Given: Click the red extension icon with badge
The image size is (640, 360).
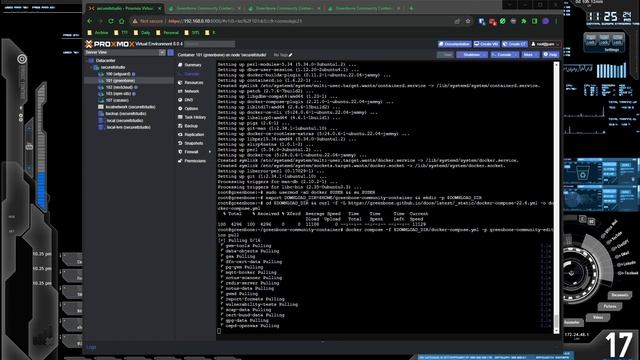Looking at the screenshot, I should click(493, 22).
